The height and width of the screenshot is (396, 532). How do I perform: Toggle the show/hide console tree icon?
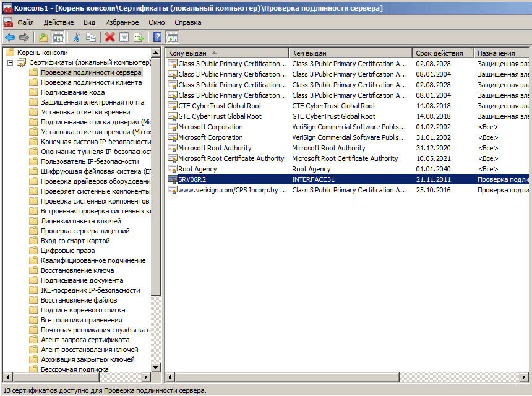(x=58, y=37)
